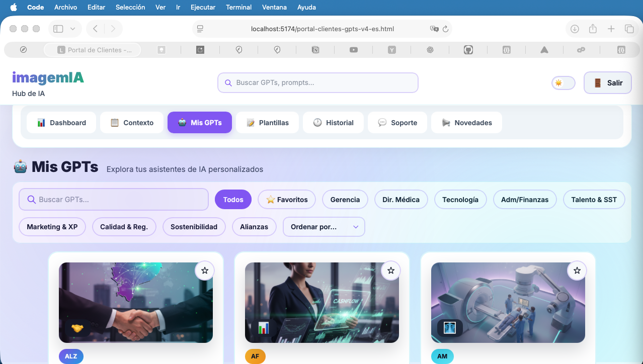Toggle the sun theme switch
643x364 pixels.
coord(563,82)
